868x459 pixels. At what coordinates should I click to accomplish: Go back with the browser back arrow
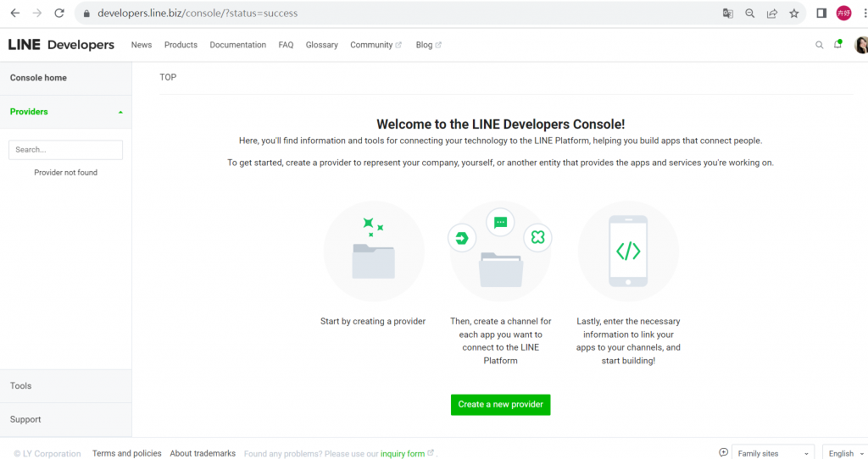pos(15,13)
